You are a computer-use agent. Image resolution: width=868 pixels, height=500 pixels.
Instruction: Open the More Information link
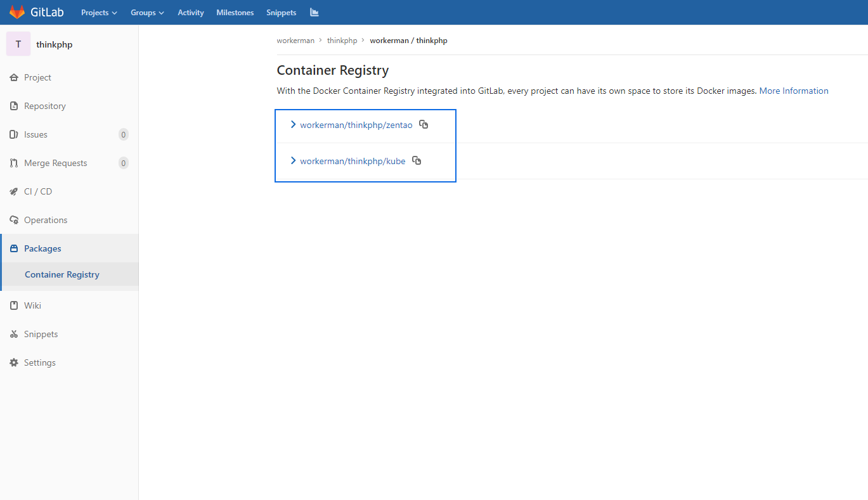(x=794, y=91)
